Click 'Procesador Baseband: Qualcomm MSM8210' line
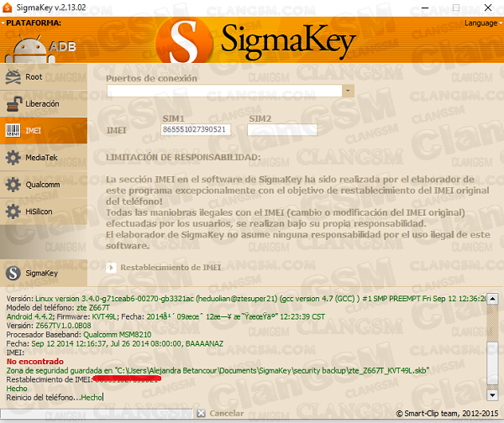 point(79,335)
